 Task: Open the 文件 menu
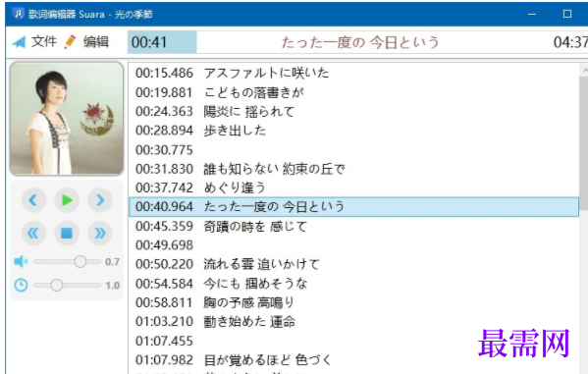pyautogui.click(x=44, y=41)
